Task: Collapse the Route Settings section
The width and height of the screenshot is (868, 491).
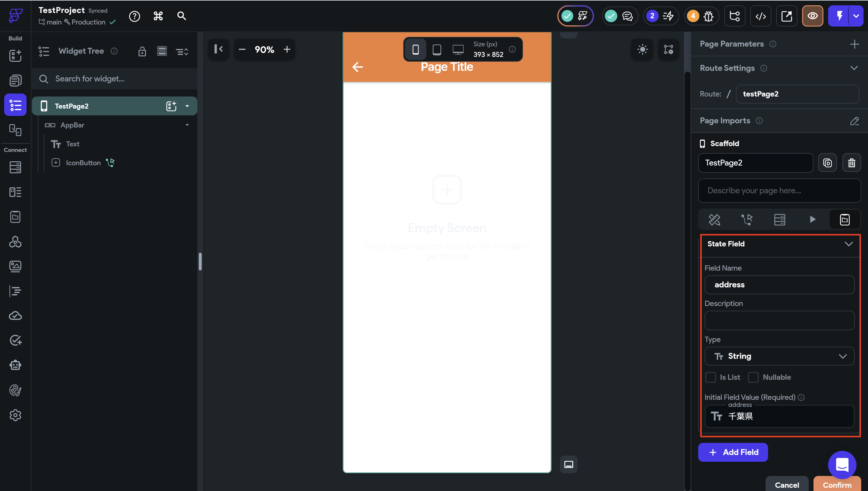Action: [x=854, y=68]
